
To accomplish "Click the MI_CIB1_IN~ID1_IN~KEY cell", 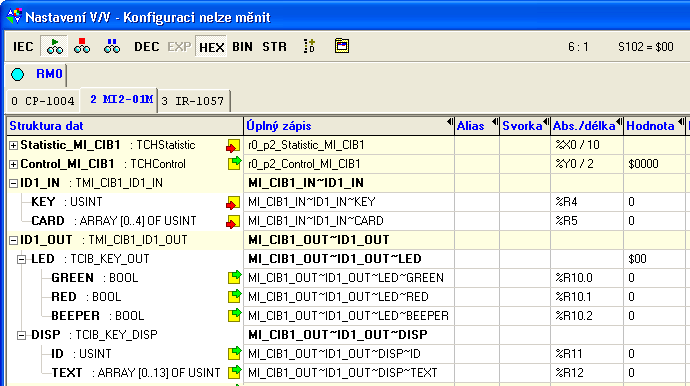I will [349, 202].
